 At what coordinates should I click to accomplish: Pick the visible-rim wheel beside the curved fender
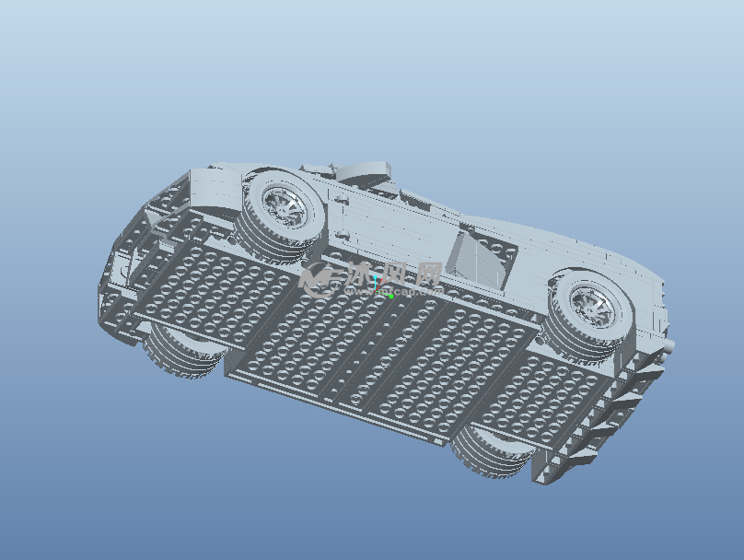[280, 216]
